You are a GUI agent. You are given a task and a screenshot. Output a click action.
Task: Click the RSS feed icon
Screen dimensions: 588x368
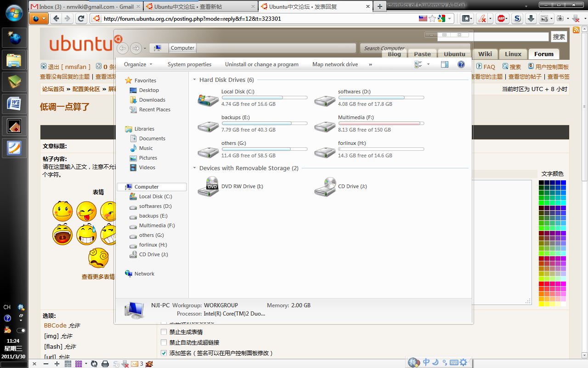coord(576,30)
